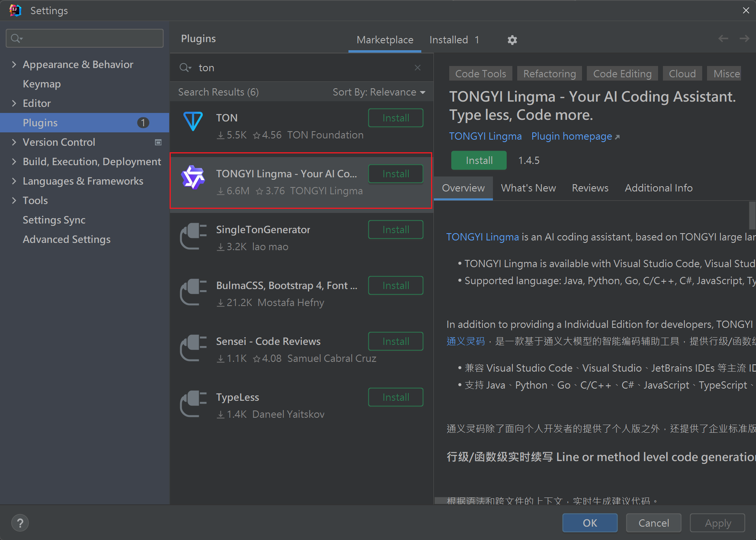Expand the Editor settings section

pos(14,103)
